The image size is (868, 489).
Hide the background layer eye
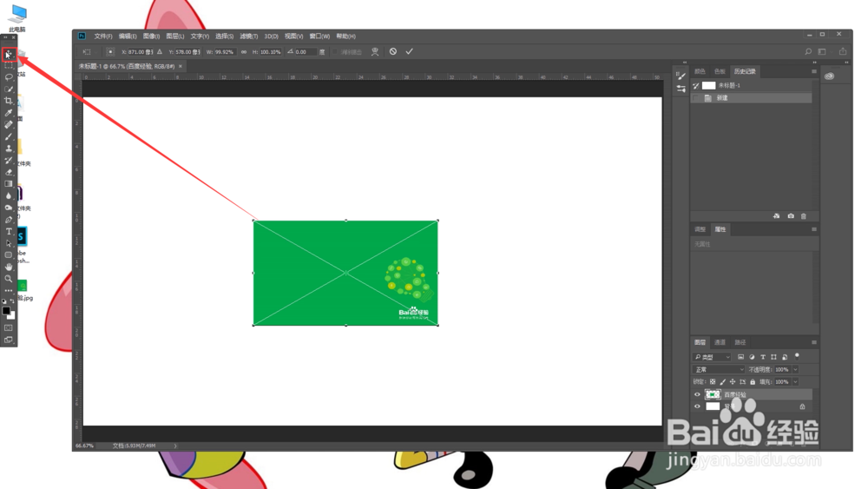(697, 406)
